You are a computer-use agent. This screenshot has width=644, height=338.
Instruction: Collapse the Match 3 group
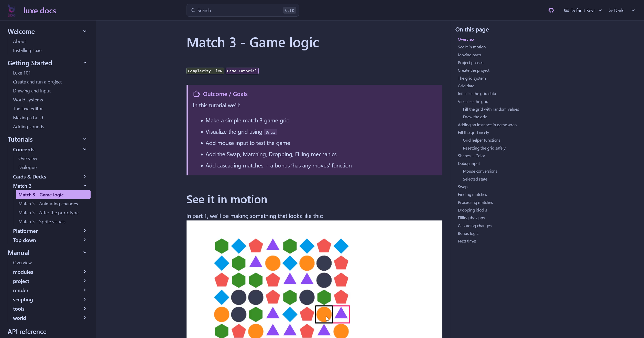[x=85, y=186]
